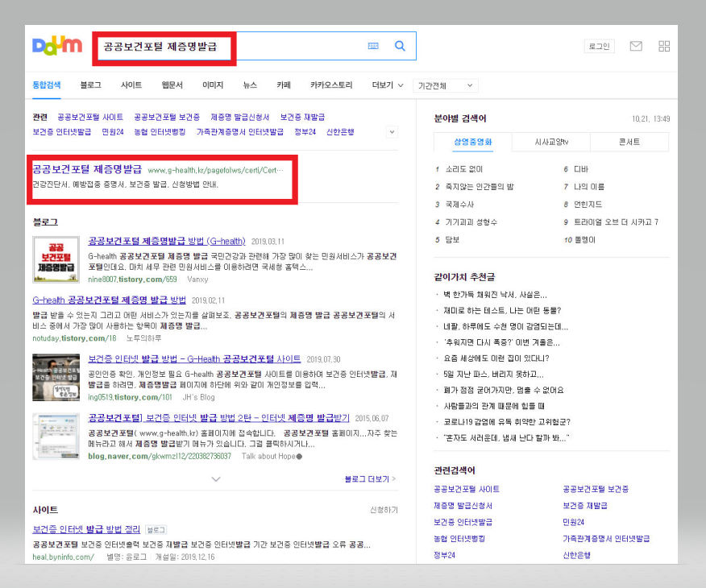Viewport: 706px width, 588px height.
Task: Expand more blog results chevron
Action: pos(216,479)
